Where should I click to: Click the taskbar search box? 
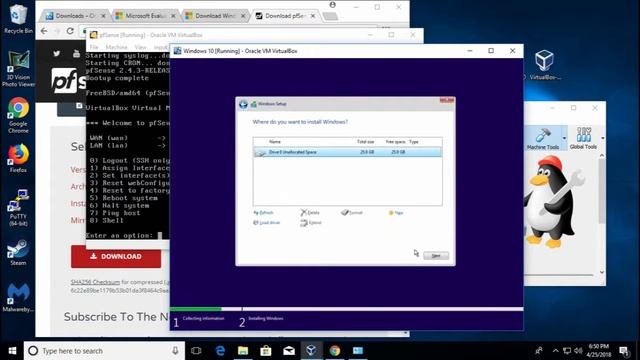click(x=104, y=351)
